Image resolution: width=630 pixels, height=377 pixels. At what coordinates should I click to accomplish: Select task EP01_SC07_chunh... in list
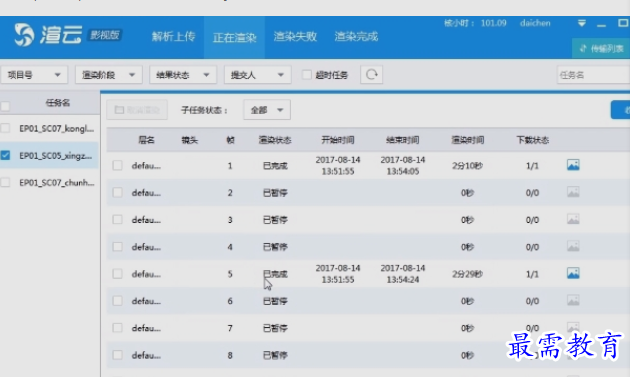coord(57,182)
